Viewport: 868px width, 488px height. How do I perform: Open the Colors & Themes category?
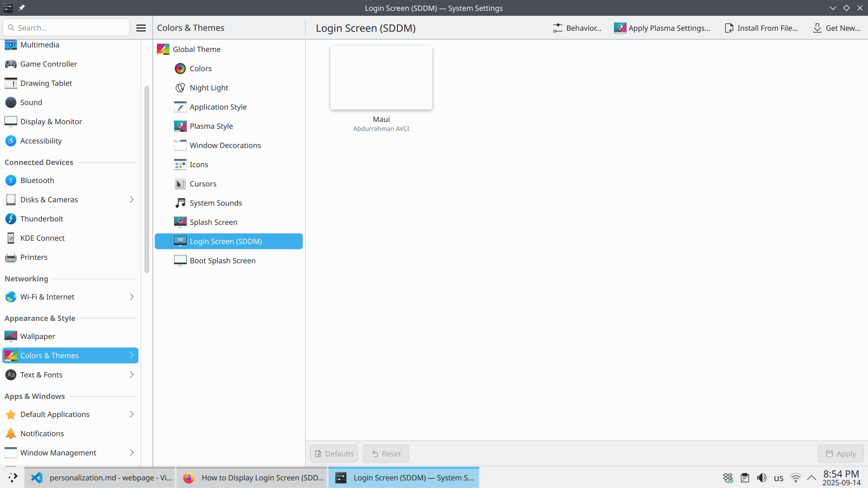[70, 356]
